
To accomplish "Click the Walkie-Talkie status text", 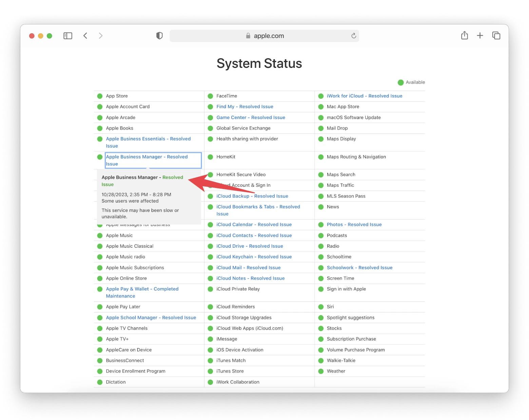I will (341, 361).
